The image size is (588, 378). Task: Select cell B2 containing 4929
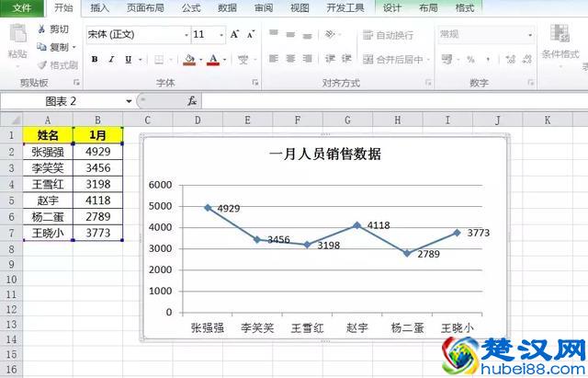coord(98,152)
